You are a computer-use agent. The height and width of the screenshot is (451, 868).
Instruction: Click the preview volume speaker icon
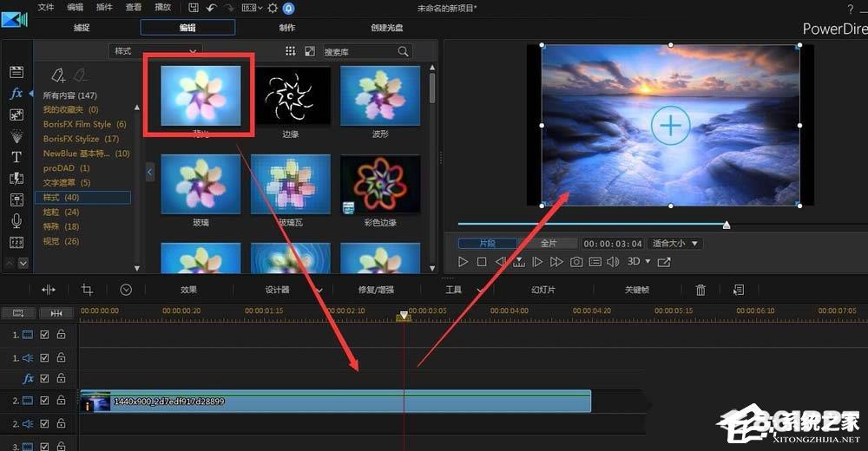pyautogui.click(x=613, y=262)
